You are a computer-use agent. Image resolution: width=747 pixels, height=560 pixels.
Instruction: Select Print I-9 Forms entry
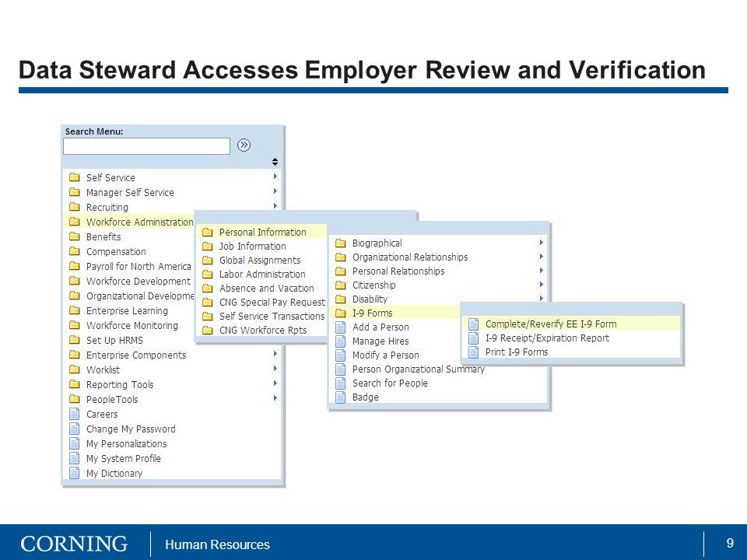[x=517, y=352]
